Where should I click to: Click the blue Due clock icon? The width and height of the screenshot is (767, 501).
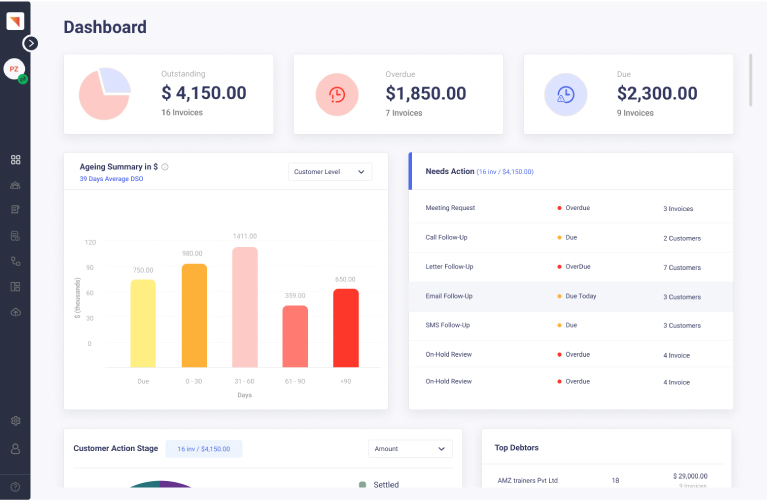pos(565,94)
